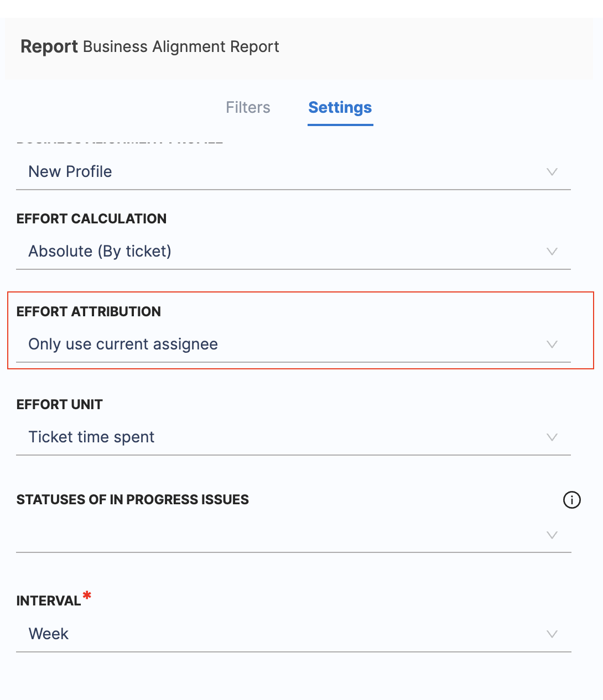The image size is (603, 700).
Task: Open the Statuses of in Progress Issues dropdown
Action: (x=552, y=535)
